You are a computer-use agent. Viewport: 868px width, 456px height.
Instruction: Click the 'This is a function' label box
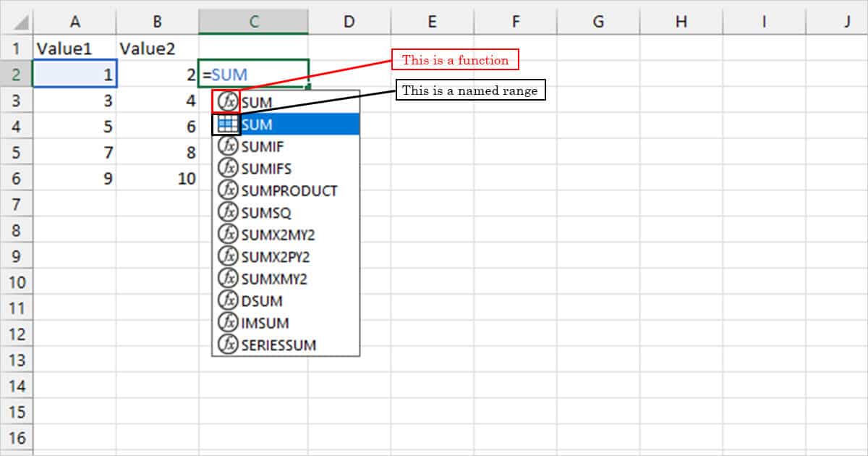click(456, 60)
